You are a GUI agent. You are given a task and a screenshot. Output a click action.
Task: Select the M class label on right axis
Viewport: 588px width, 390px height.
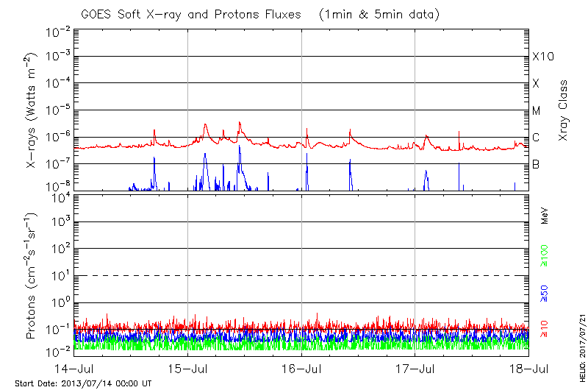point(537,111)
